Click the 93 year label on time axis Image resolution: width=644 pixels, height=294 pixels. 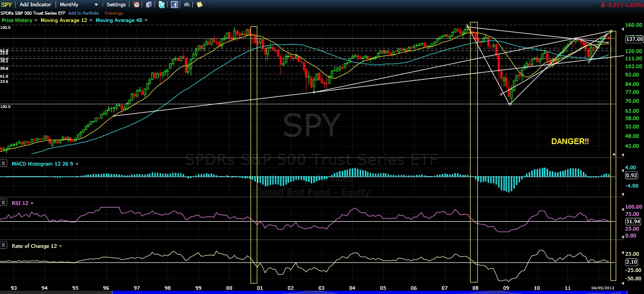[14, 288]
